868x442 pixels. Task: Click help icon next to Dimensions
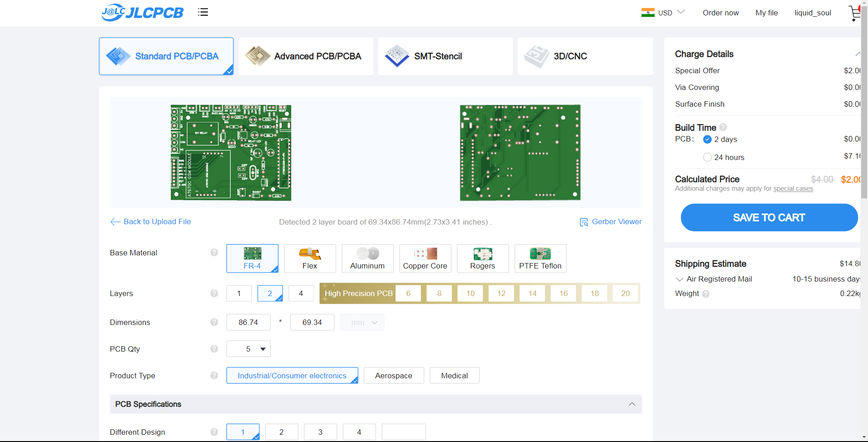[x=214, y=322]
